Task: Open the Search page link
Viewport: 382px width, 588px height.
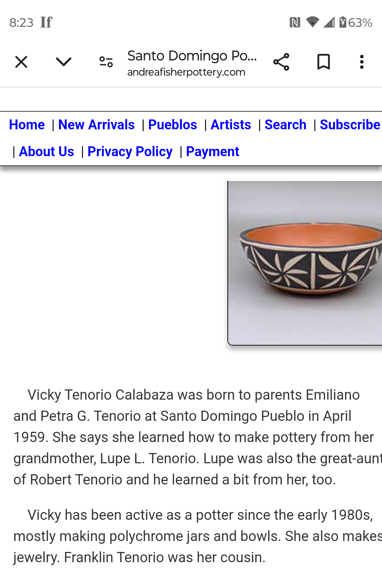Action: point(285,125)
